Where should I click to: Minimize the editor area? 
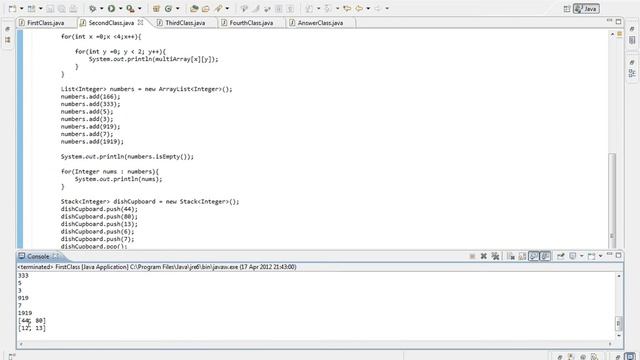609,21
